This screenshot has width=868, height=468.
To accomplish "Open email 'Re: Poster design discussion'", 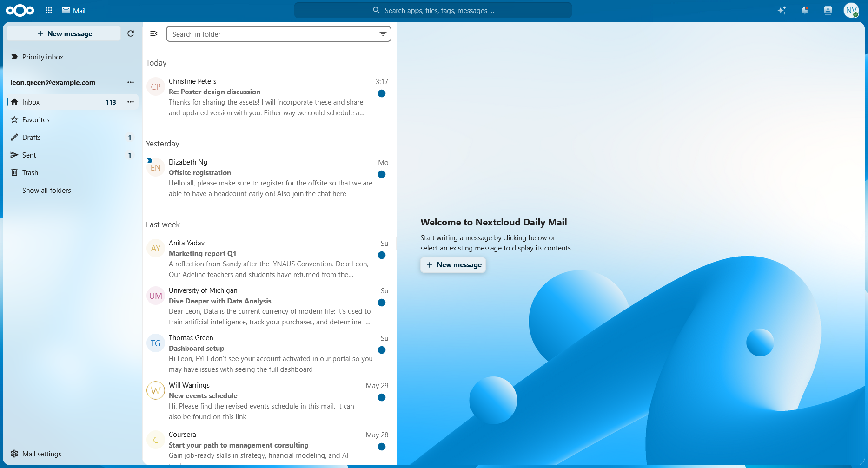I will (268, 97).
